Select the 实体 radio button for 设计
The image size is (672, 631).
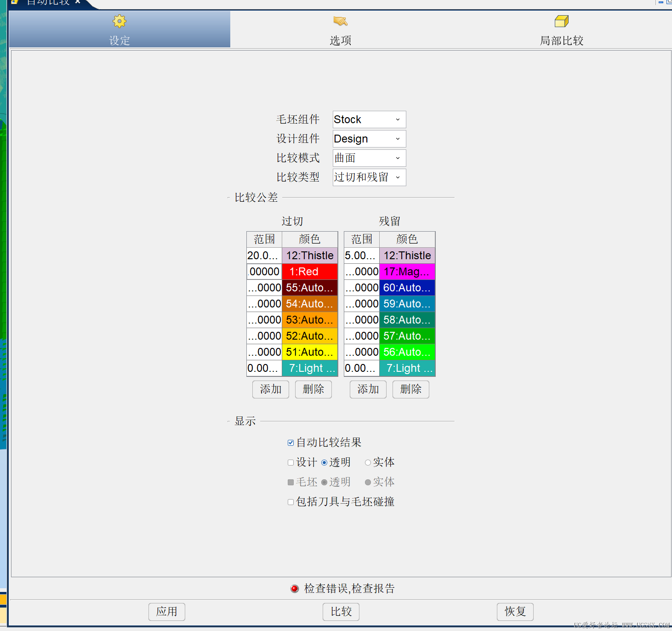[x=368, y=463]
